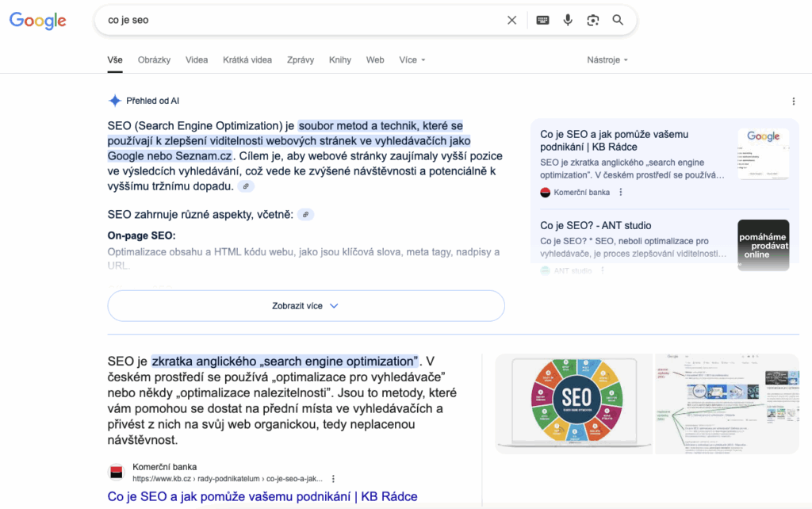
Task: Submit search with the magnifying glass icon
Action: (x=618, y=20)
